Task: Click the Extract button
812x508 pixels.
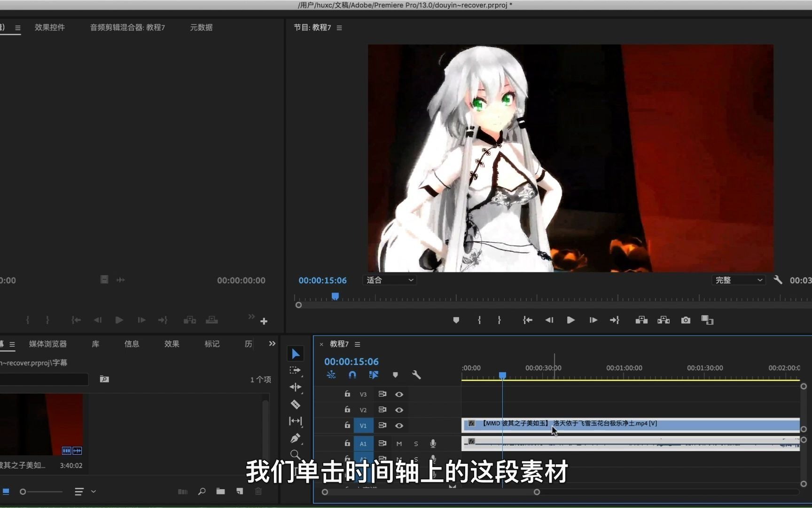Action: 664,320
